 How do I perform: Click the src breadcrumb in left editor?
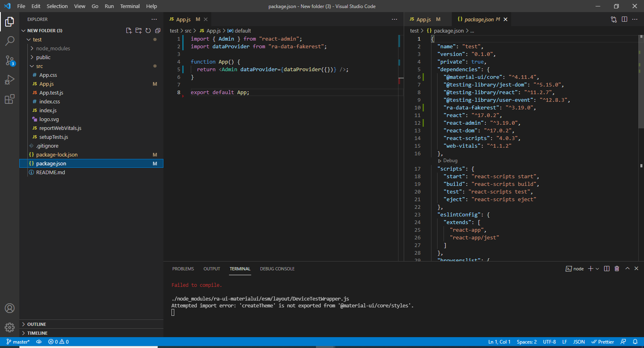click(x=188, y=31)
